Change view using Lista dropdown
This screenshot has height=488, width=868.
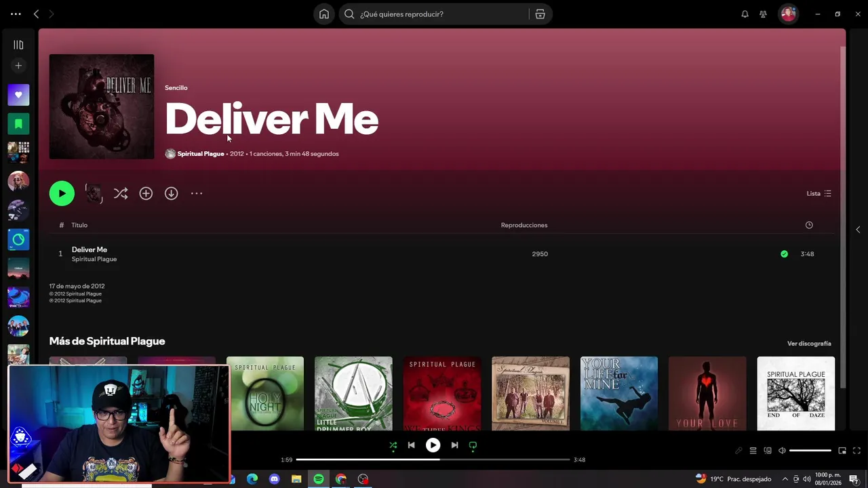pos(818,194)
